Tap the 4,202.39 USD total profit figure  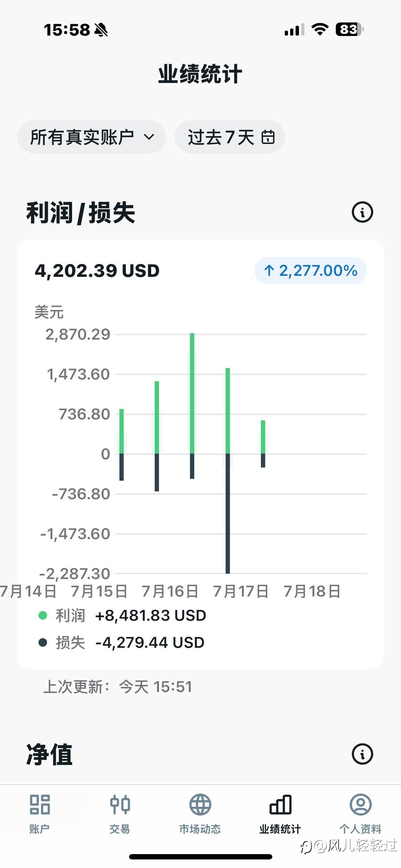[x=97, y=271]
